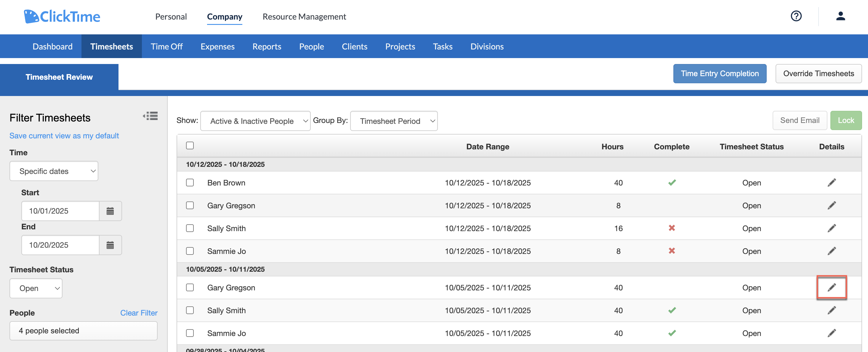Switch to the Company section
This screenshot has height=352, width=868.
225,17
